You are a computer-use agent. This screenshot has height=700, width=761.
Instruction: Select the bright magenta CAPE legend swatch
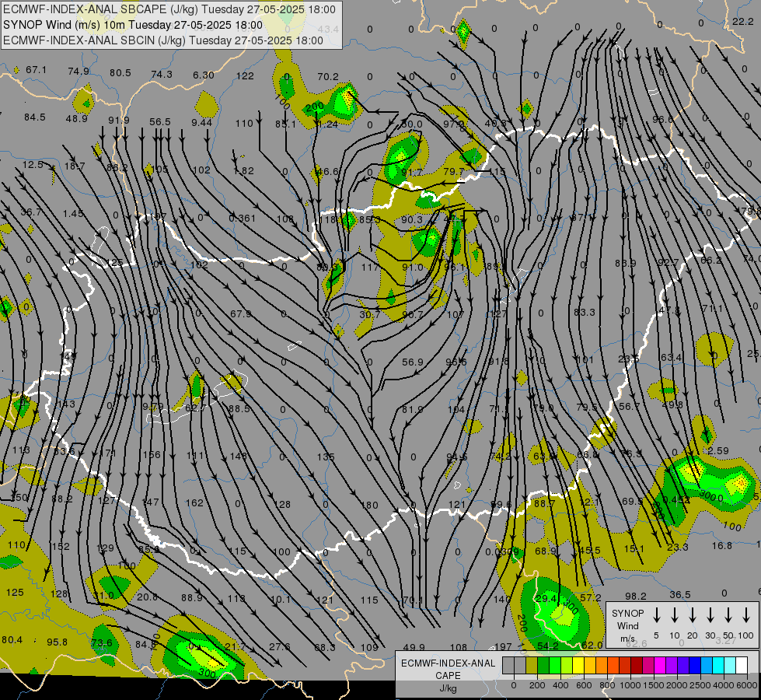tap(660, 665)
